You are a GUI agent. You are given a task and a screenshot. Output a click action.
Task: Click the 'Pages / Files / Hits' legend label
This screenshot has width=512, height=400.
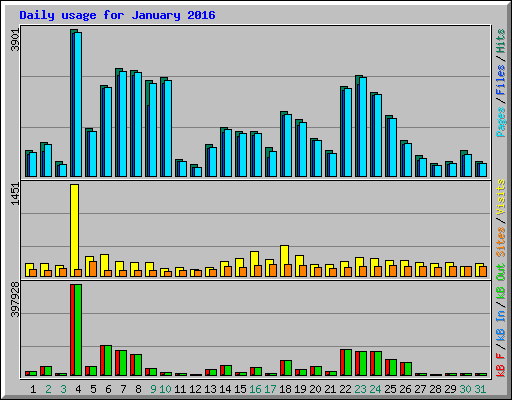(x=500, y=83)
